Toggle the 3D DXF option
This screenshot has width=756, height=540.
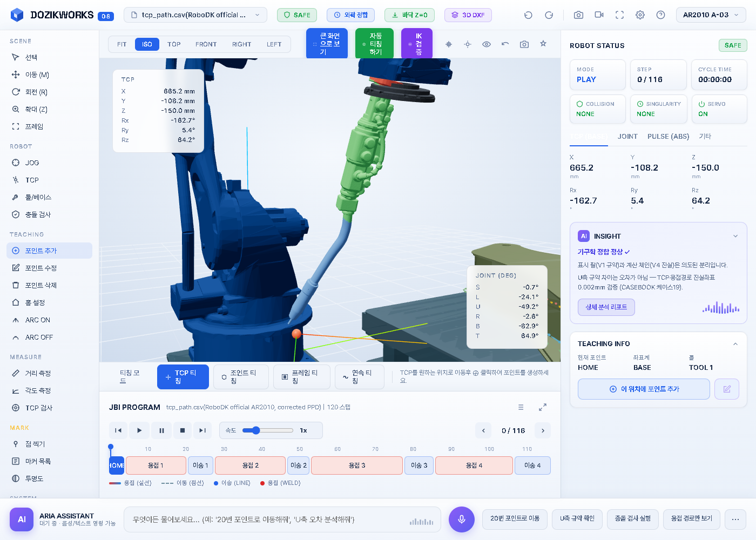coord(468,15)
